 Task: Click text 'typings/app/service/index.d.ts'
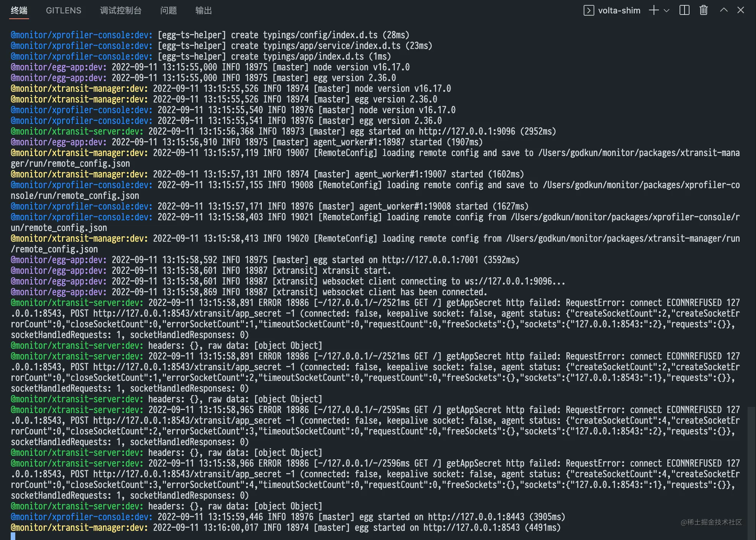click(331, 46)
